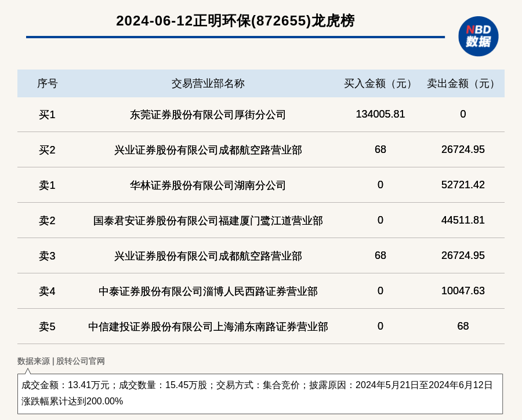Viewport: 522px width, 420px height.
Task: Click the sell amount 44511.81
Action: (463, 220)
